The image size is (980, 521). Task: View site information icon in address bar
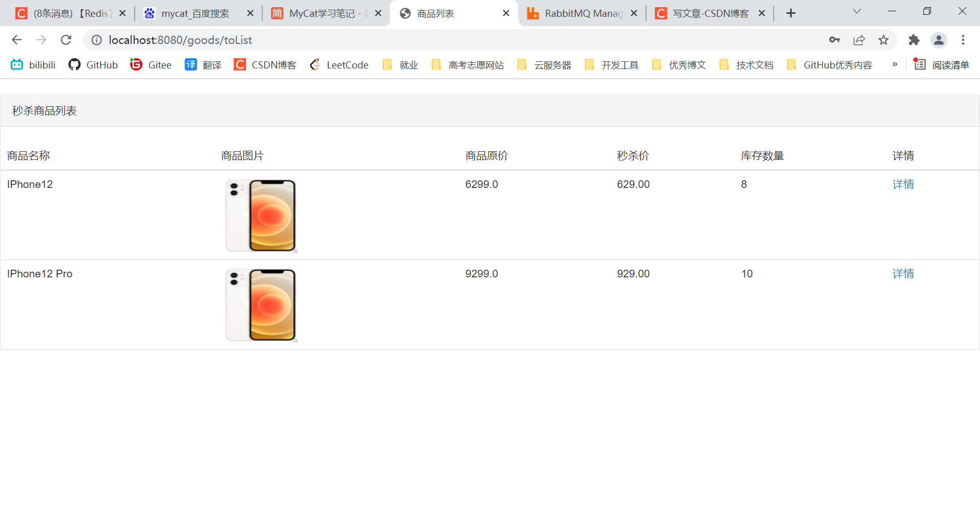coord(96,40)
